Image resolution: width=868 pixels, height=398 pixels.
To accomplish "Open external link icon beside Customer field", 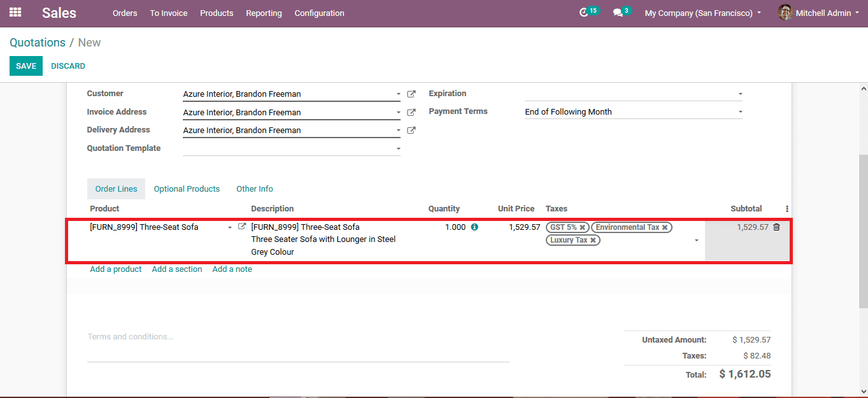I will click(x=411, y=94).
